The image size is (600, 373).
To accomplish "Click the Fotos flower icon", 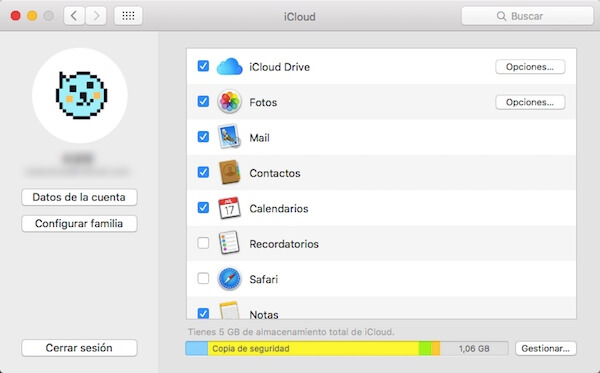I will (x=229, y=102).
